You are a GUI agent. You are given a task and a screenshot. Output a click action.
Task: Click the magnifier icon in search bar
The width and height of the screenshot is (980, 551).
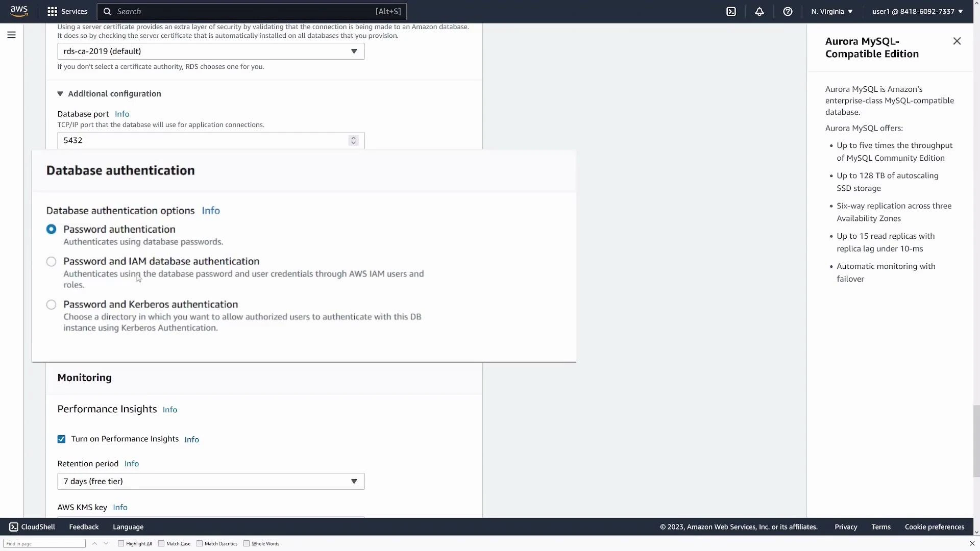107,11
